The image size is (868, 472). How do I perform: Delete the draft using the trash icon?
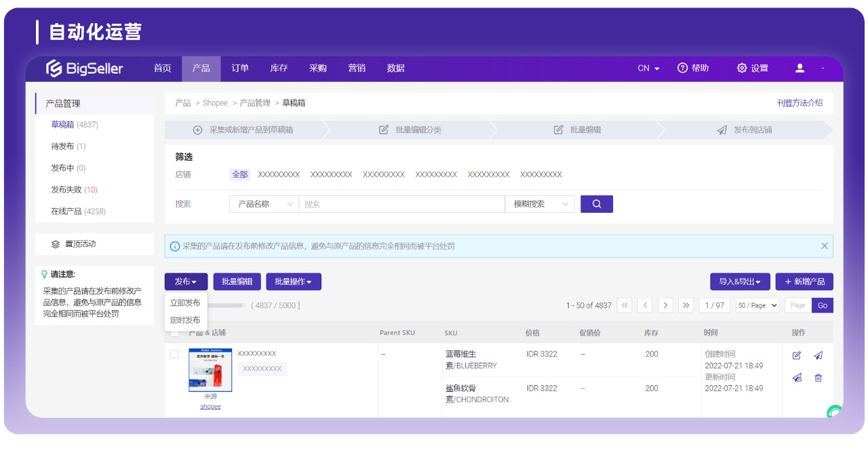[818, 378]
